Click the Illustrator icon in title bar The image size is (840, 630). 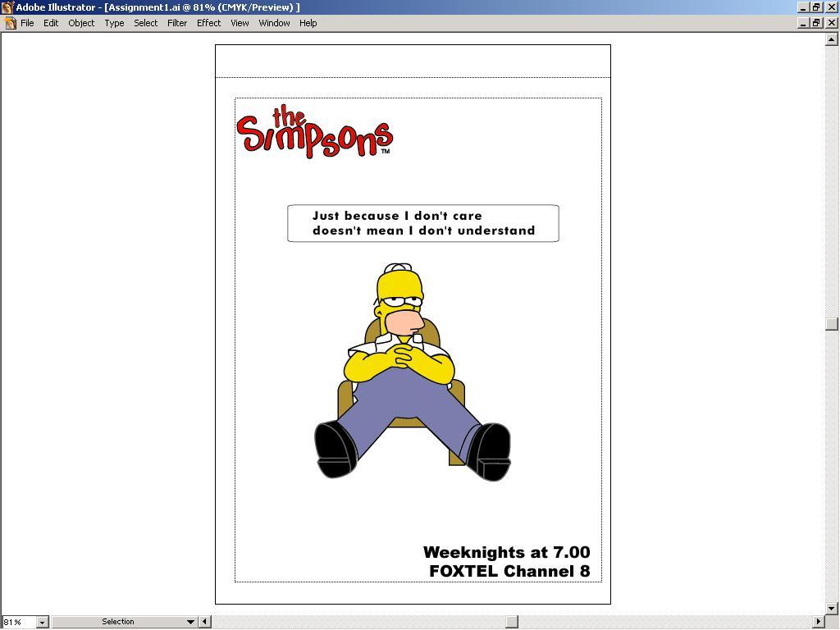click(x=7, y=7)
